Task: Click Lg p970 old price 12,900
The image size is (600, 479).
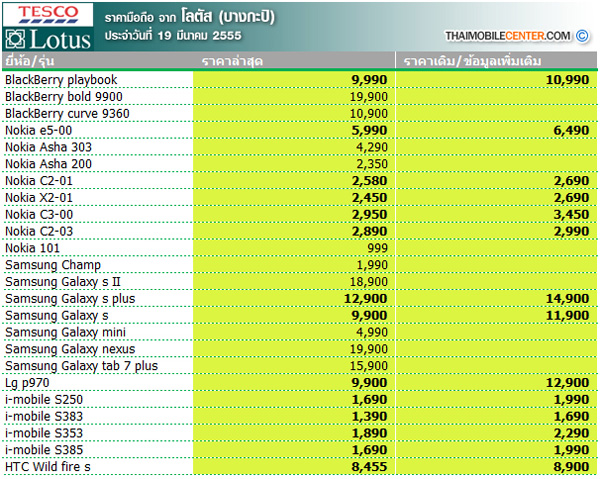Action: pos(567,383)
